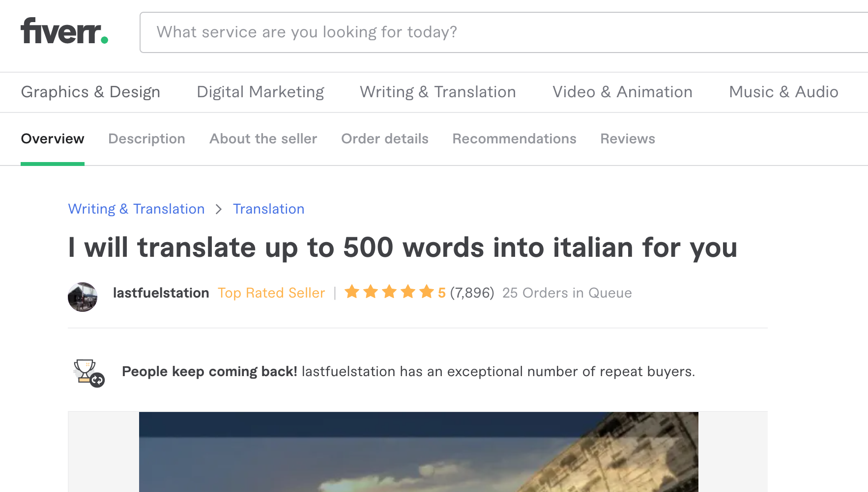
Task: Click the Fiverr logo
Action: (x=64, y=32)
